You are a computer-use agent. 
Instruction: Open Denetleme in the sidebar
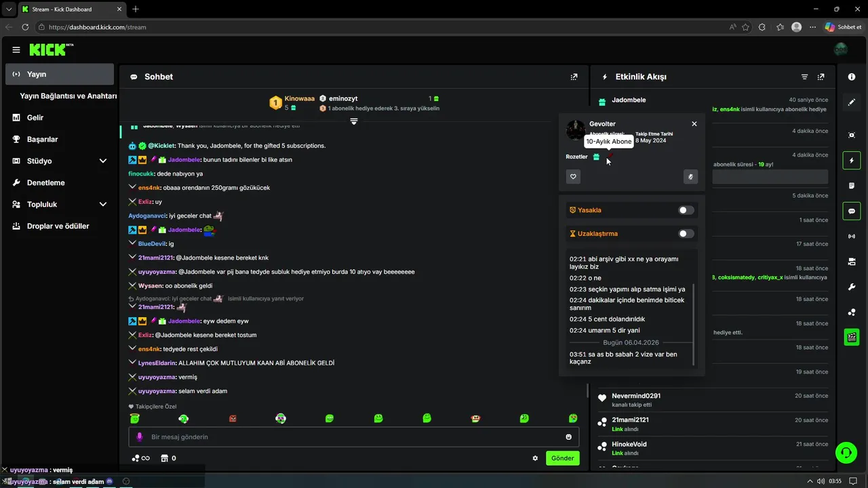(x=60, y=182)
